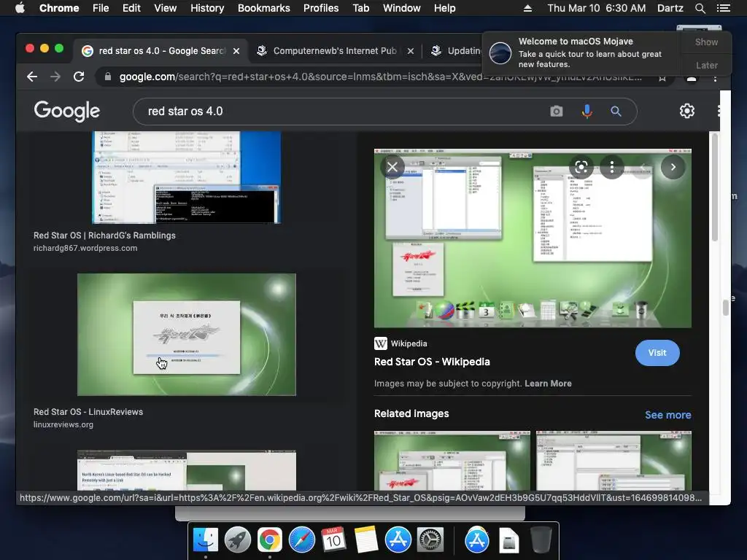This screenshot has height=560, width=747.
Task: Launch Safari from the Dock
Action: coord(301,540)
